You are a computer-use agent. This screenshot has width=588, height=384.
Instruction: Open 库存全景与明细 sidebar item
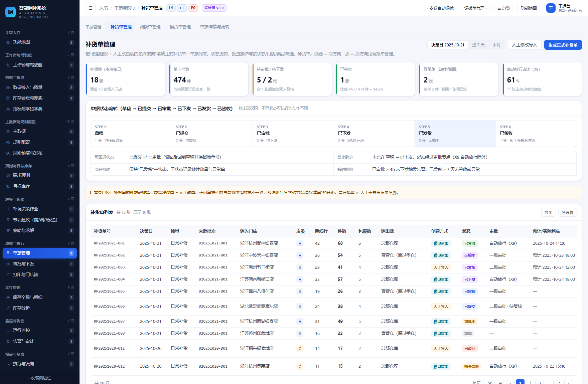[40, 298]
